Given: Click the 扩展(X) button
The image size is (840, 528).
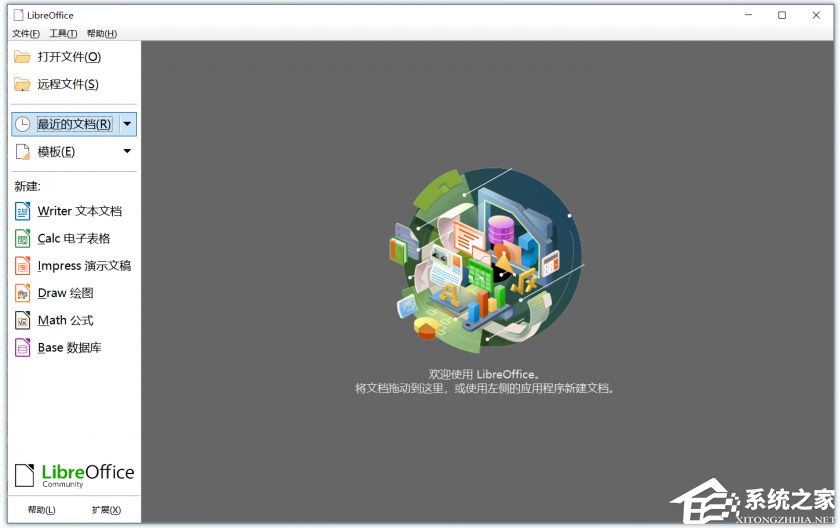Looking at the screenshot, I should 106,510.
